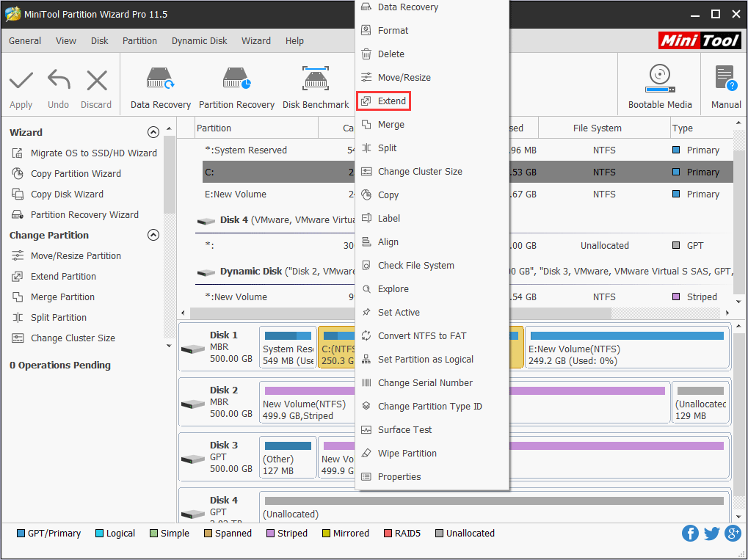Click the Discard X icon
This screenshot has height=560, width=748.
(x=97, y=80)
